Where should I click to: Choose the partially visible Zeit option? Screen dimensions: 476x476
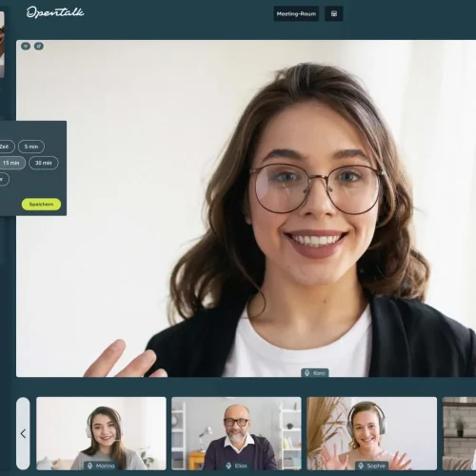coord(7,147)
